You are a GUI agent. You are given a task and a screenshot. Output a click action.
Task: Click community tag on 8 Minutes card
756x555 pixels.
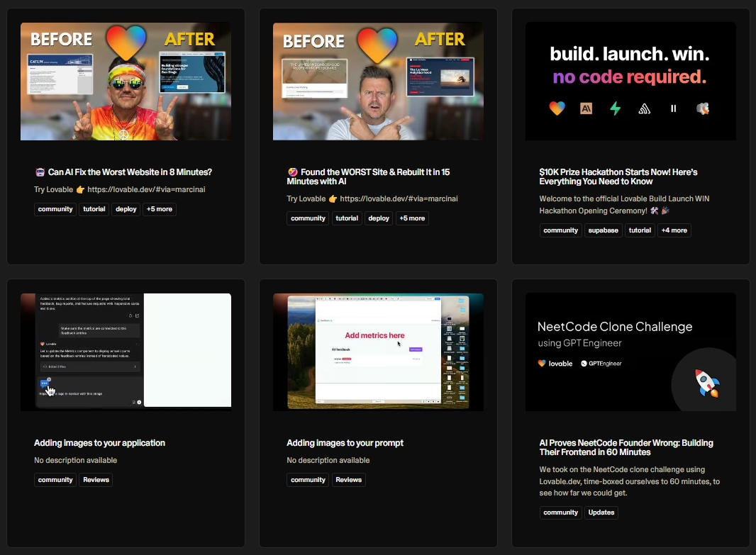pyautogui.click(x=55, y=209)
